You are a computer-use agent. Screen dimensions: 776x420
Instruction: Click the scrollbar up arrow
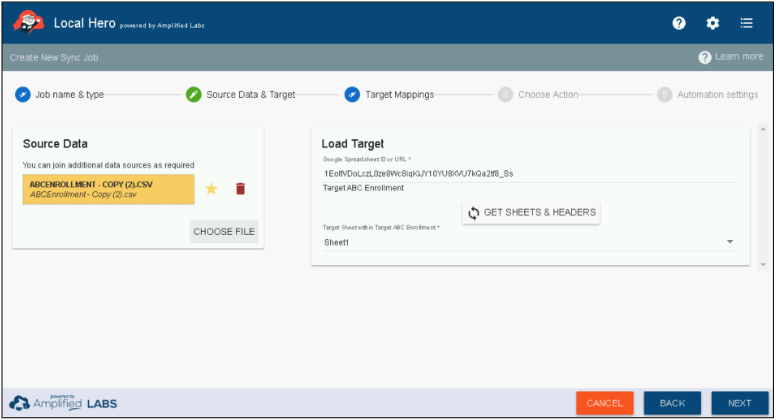pos(763,129)
